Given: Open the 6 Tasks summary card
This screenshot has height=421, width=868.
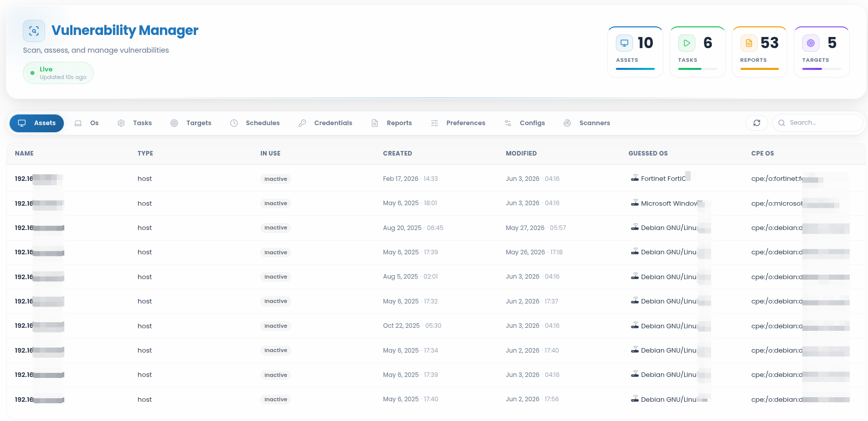Looking at the screenshot, I should point(697,52).
